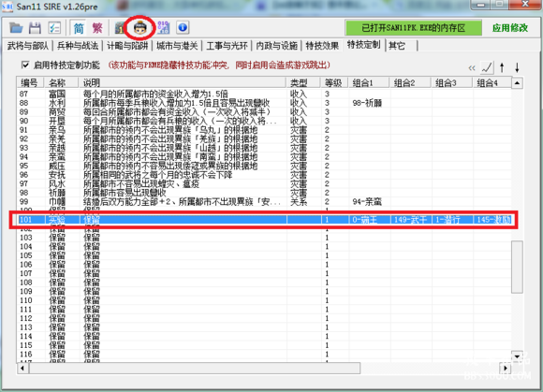
Task: Apply changes with 应用修改 button
Action: (x=510, y=28)
